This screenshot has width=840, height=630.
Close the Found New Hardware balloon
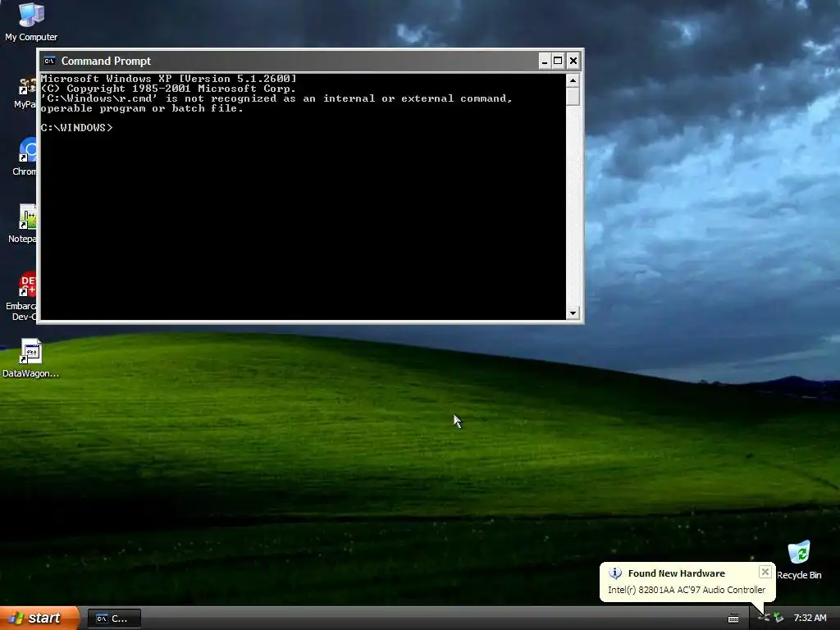(765, 572)
